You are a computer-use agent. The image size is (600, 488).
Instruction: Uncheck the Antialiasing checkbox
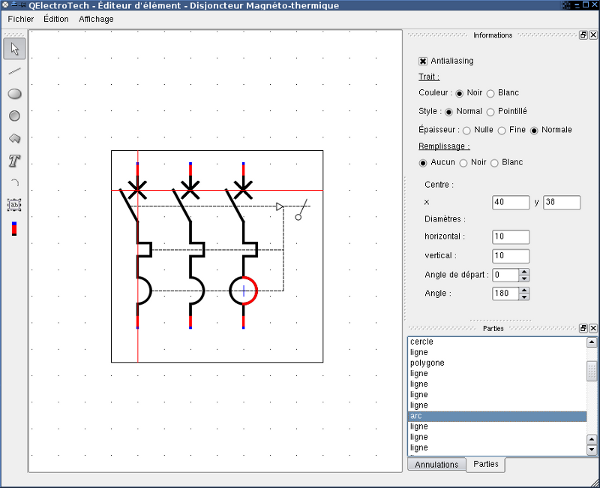click(423, 61)
